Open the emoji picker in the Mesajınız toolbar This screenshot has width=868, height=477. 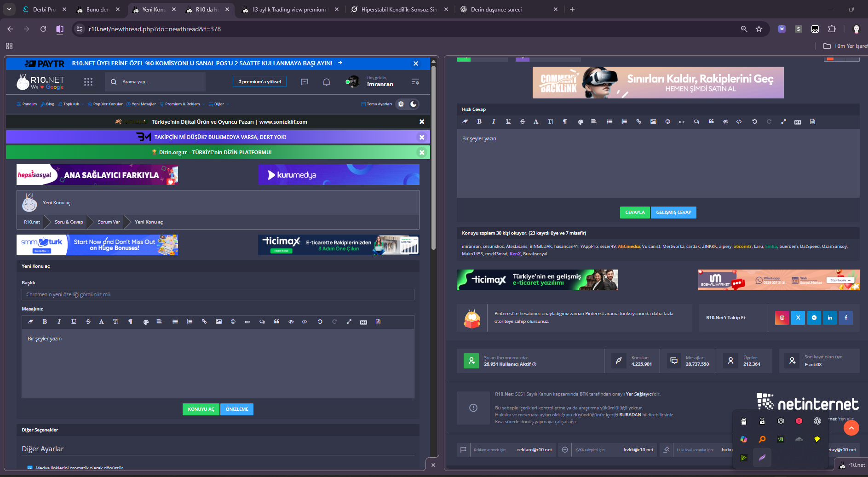click(233, 322)
